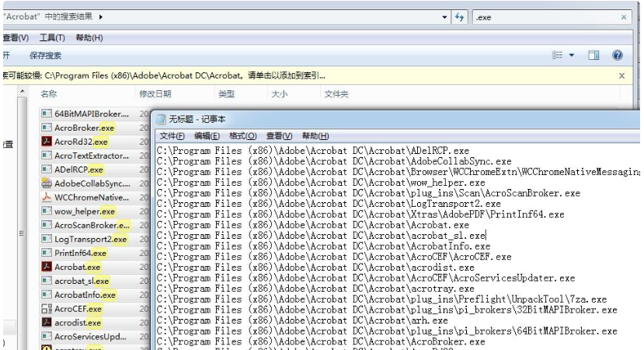644x350 pixels.
Task: Click the wow_helper.exe line in Notepad
Action: pos(321,183)
